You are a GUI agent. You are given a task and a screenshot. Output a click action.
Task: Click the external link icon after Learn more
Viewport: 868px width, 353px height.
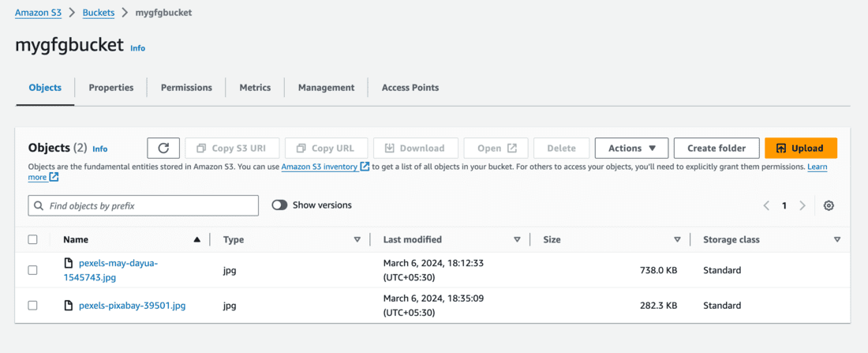pos(54,178)
